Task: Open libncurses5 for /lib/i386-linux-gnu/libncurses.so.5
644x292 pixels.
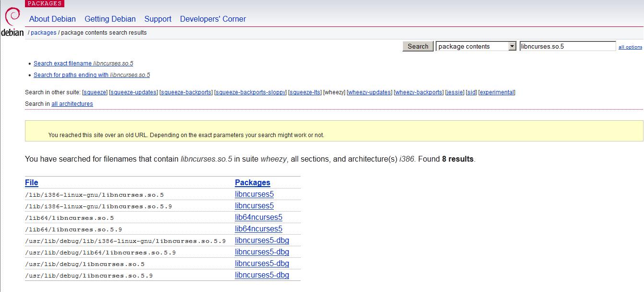Action: tap(254, 194)
